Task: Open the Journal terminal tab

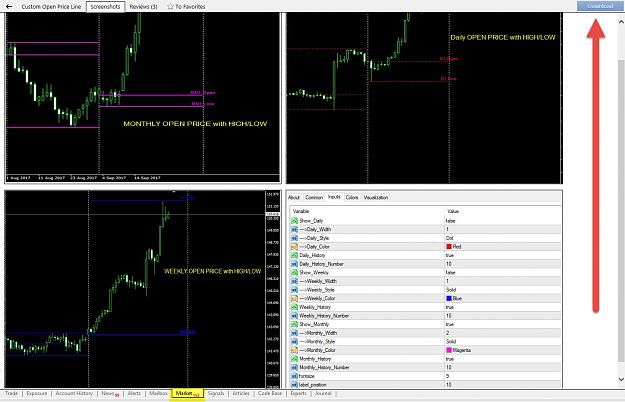Action: point(323,393)
